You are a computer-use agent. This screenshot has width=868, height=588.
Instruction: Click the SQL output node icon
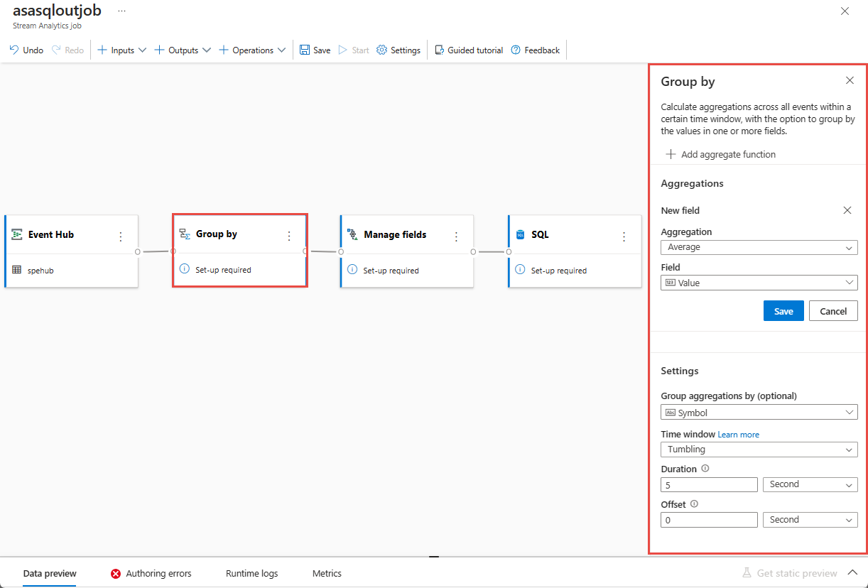(x=521, y=234)
